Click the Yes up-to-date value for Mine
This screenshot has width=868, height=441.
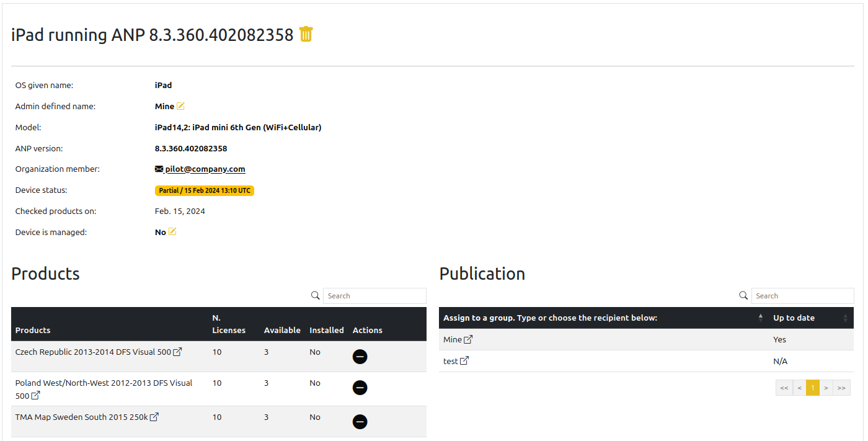(779, 339)
